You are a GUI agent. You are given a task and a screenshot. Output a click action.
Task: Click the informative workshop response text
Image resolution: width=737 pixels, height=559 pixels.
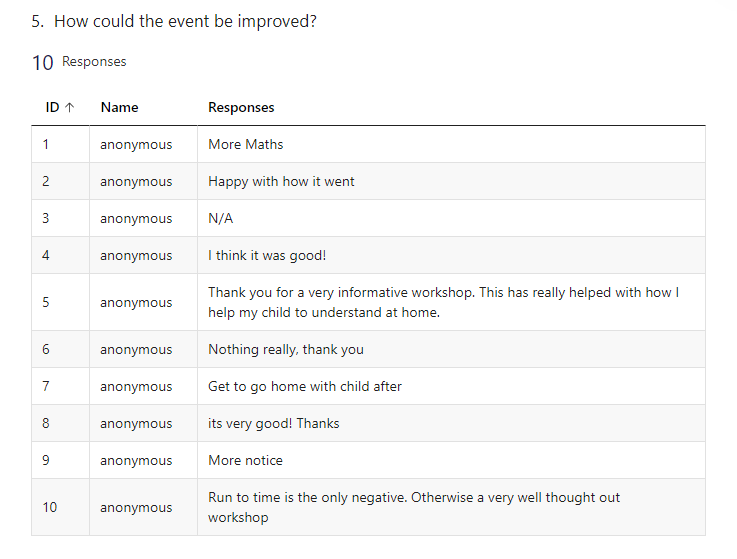[443, 302]
